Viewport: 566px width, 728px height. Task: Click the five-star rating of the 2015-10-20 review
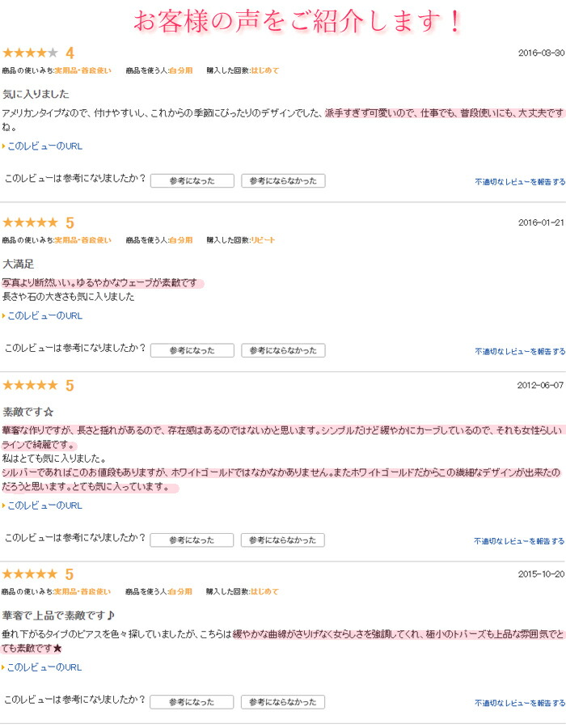30,574
